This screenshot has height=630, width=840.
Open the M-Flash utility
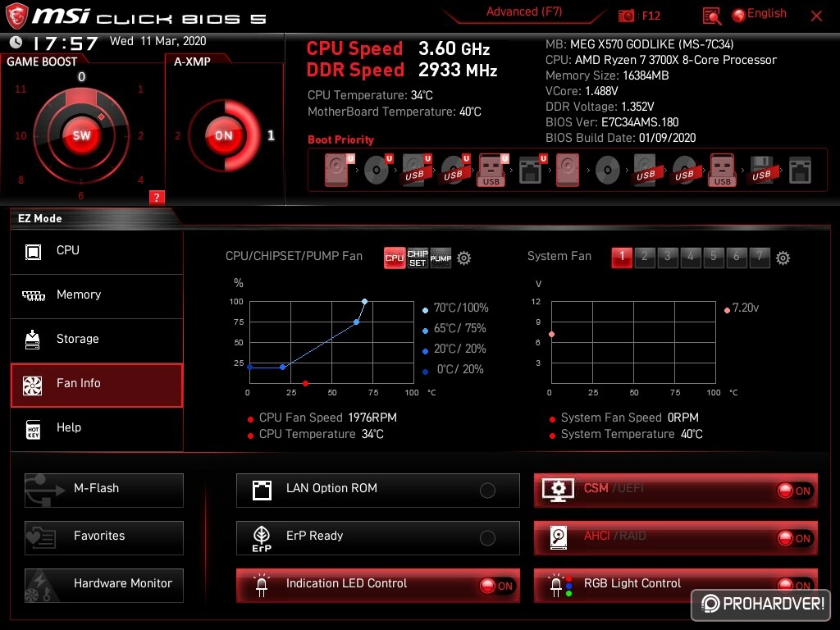click(x=104, y=491)
